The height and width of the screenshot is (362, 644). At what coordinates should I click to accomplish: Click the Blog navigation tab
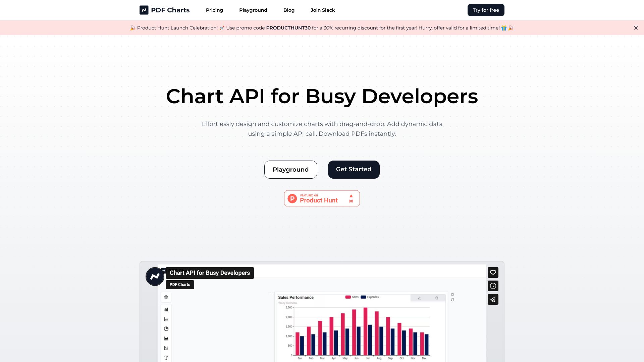288,10
